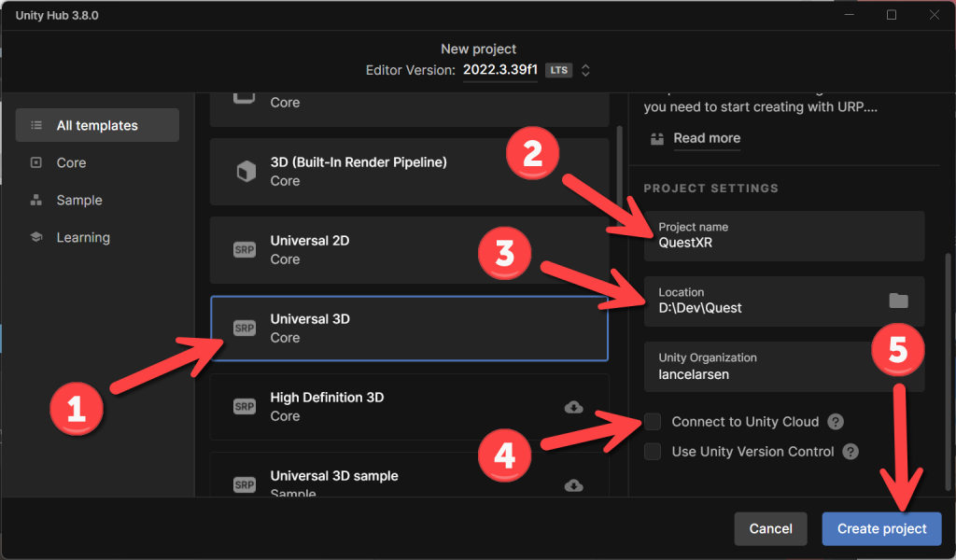This screenshot has width=956, height=560.
Task: Click the Sample category icon
Action: point(36,200)
